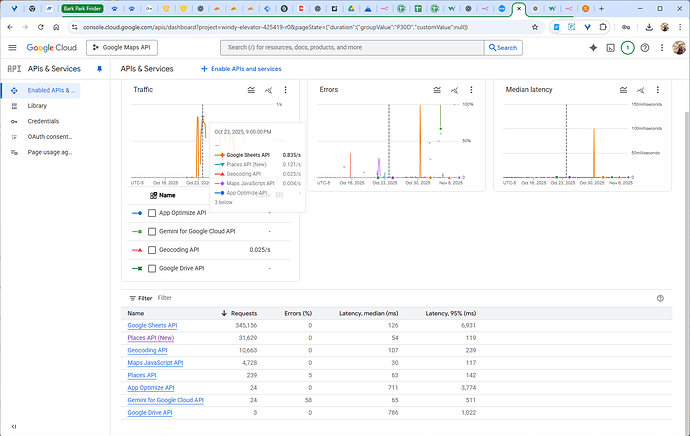Toggle the legend on the Errors chart
Screen dimensions: 690x436
pos(437,90)
